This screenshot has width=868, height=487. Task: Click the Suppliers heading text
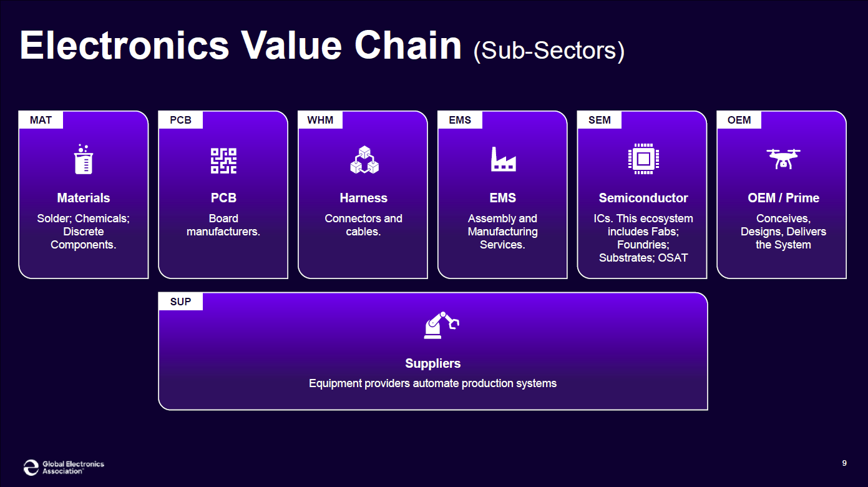pos(432,363)
